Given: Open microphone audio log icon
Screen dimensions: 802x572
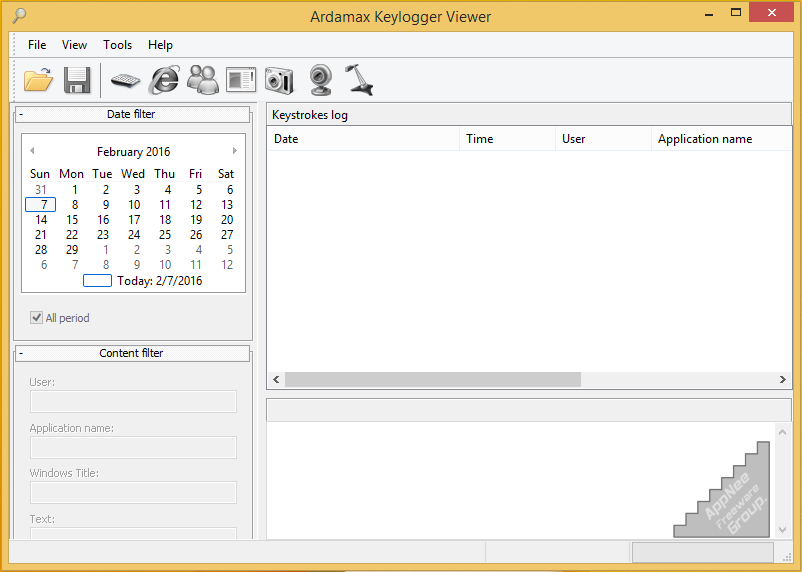Looking at the screenshot, I should pos(359,80).
